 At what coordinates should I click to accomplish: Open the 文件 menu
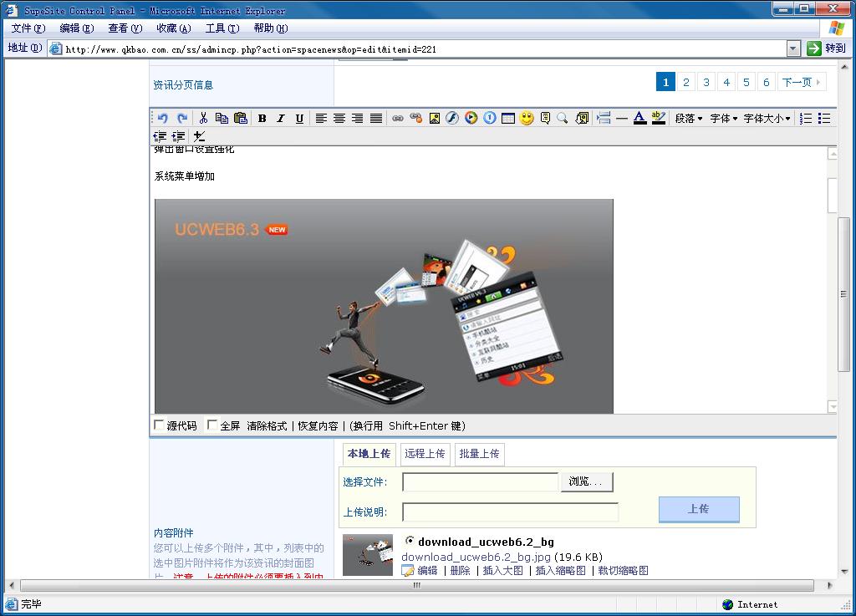coord(28,28)
